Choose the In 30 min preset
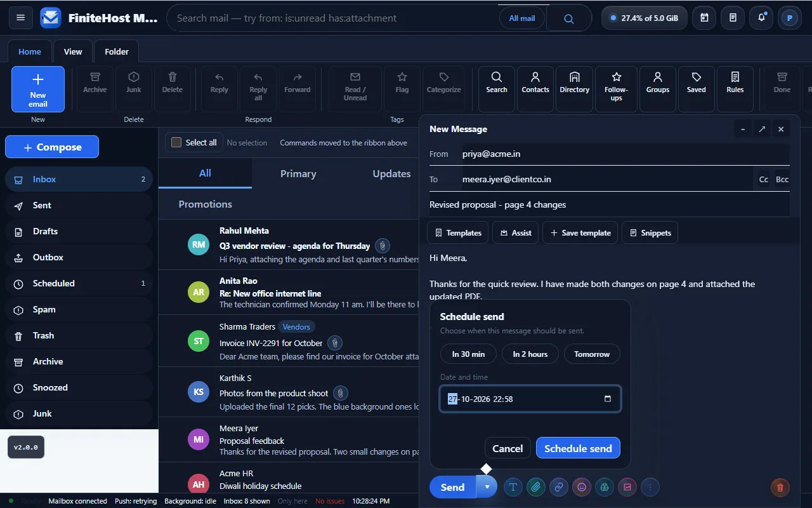The image size is (812, 508). (x=468, y=354)
